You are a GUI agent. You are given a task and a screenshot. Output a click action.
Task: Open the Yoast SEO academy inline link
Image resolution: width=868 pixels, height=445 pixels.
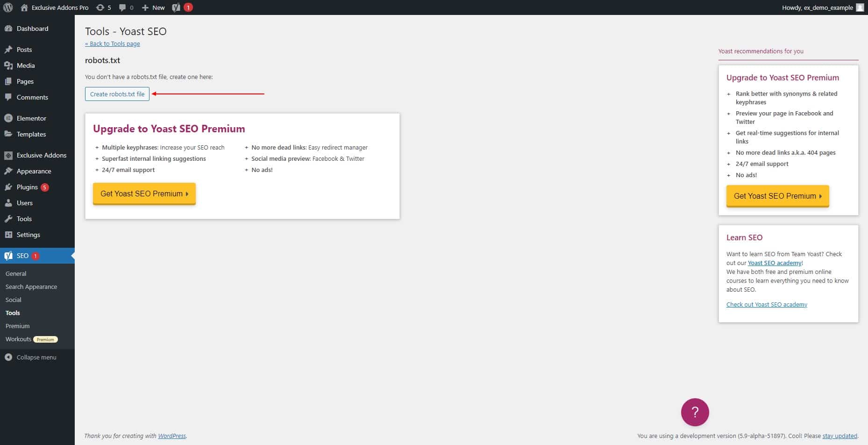pos(775,263)
